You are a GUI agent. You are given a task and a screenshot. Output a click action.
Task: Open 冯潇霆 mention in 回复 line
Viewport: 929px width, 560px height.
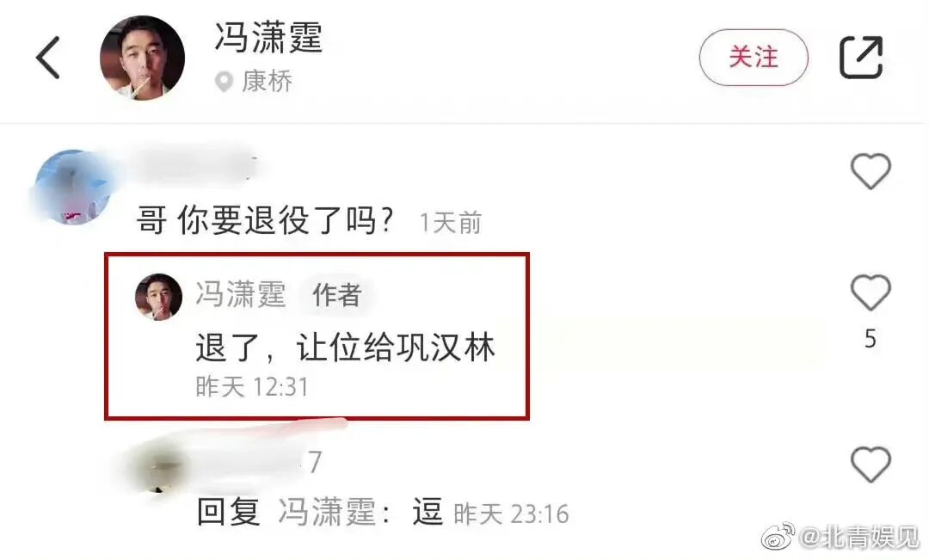pos(327,512)
